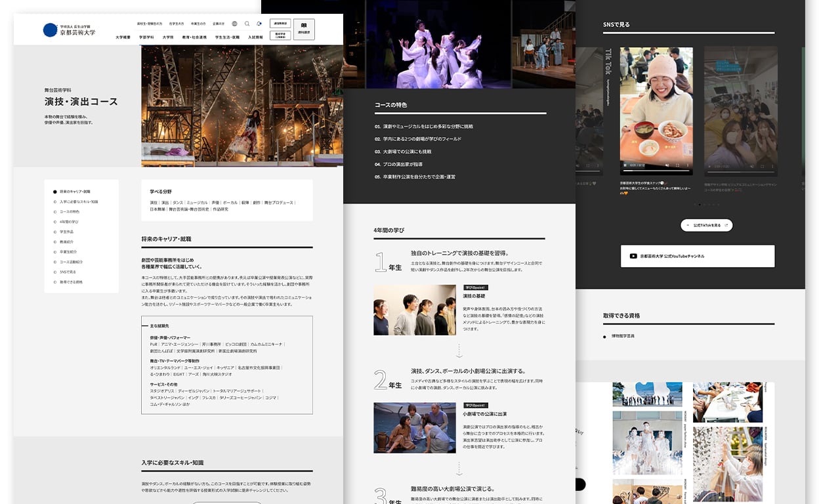
Task: Open the 大学概要 main menu
Action: click(123, 37)
